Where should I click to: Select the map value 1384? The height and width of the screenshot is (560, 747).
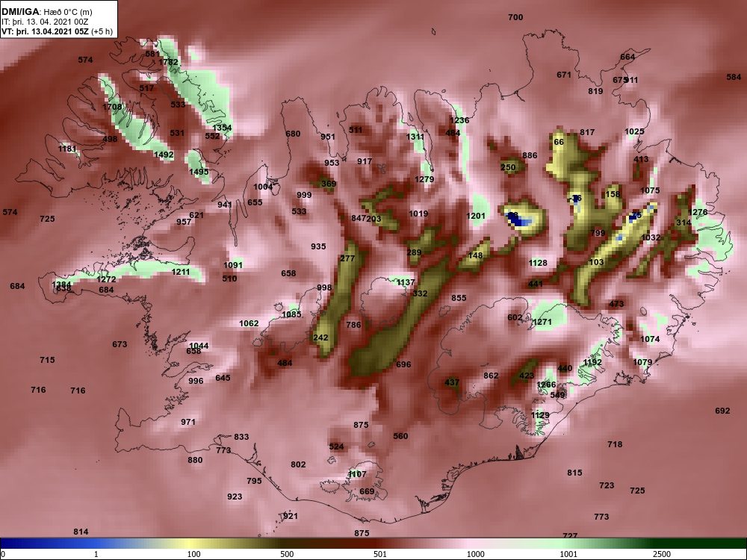point(61,284)
